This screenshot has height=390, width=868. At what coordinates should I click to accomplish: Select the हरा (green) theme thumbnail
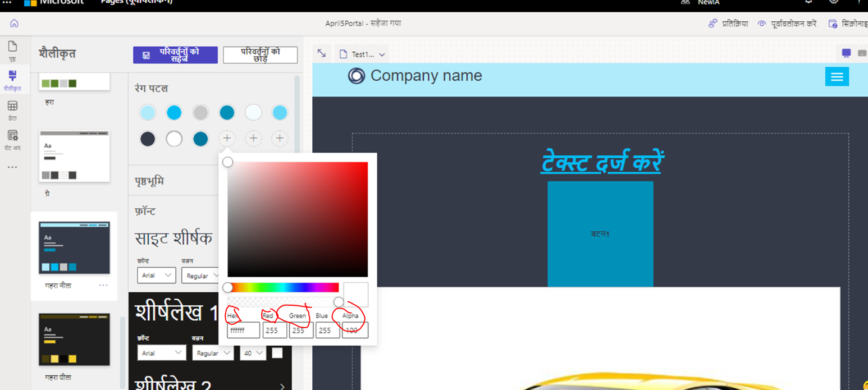point(74,82)
